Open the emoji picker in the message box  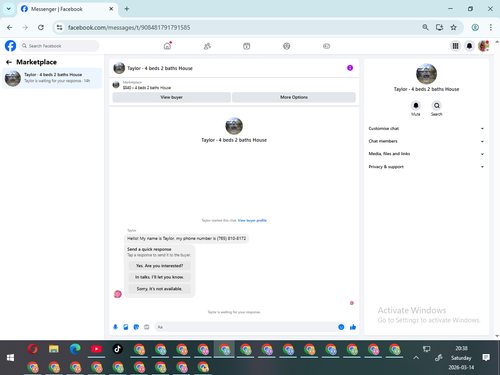pos(341,327)
